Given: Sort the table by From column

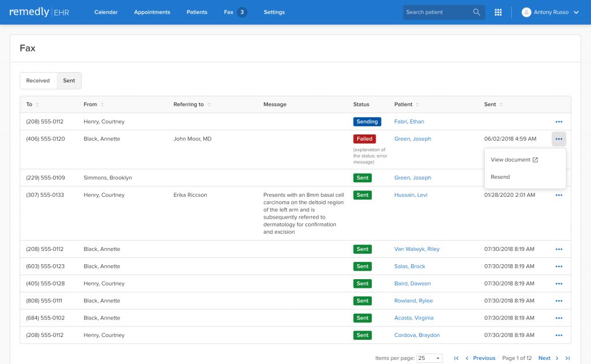Looking at the screenshot, I should click(x=102, y=104).
